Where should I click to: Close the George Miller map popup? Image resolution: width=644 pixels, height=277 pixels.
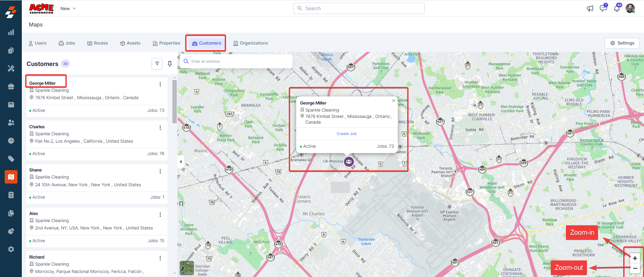pos(394,100)
